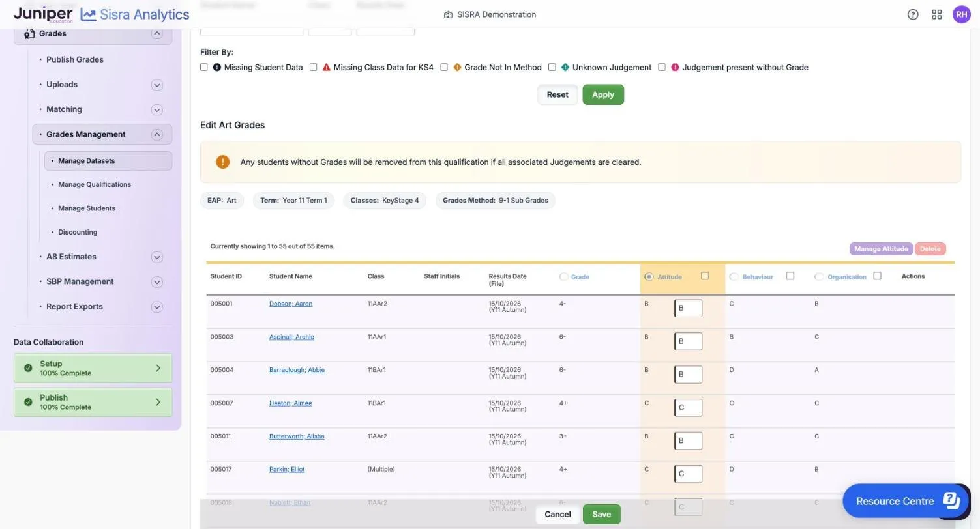Click the green Apply button
This screenshot has width=980, height=529.
(603, 94)
